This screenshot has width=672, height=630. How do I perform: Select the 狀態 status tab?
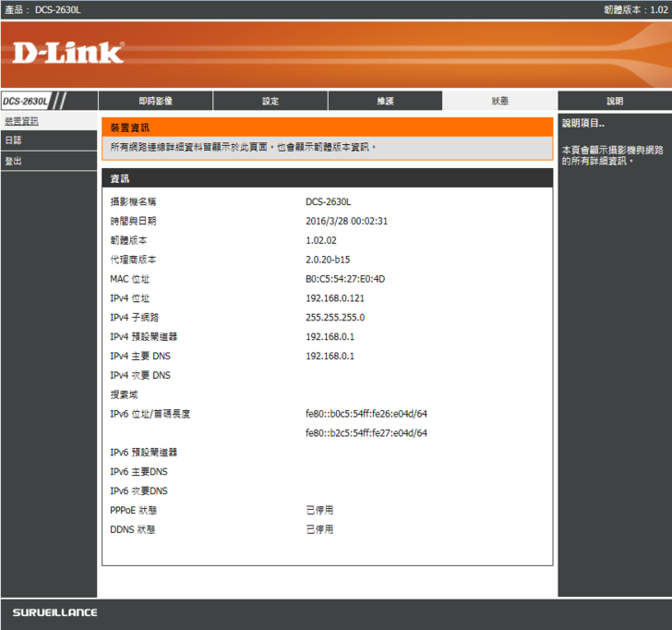pos(499,101)
